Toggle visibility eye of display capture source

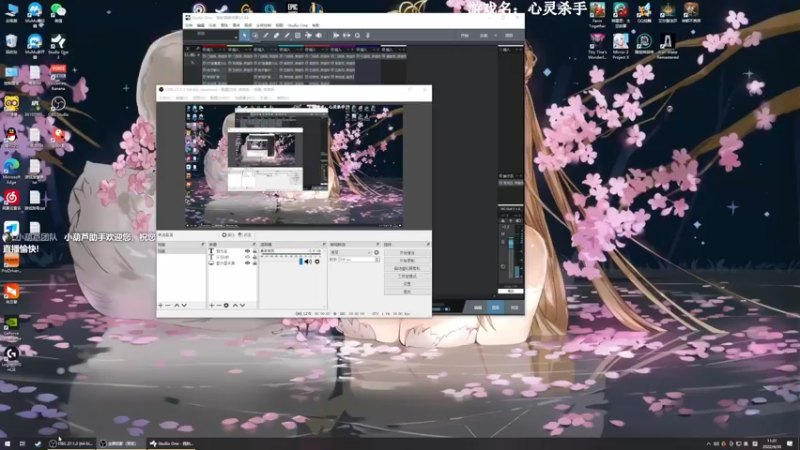point(247,263)
